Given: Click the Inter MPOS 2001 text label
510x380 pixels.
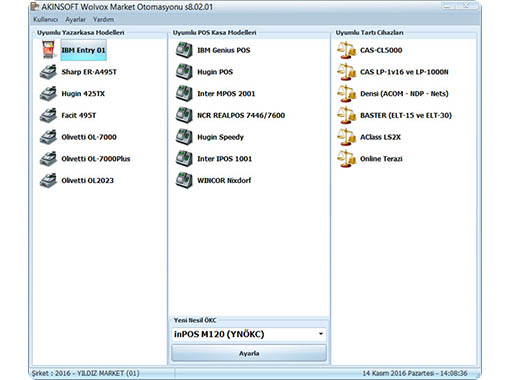Looking at the screenshot, I should point(226,94).
